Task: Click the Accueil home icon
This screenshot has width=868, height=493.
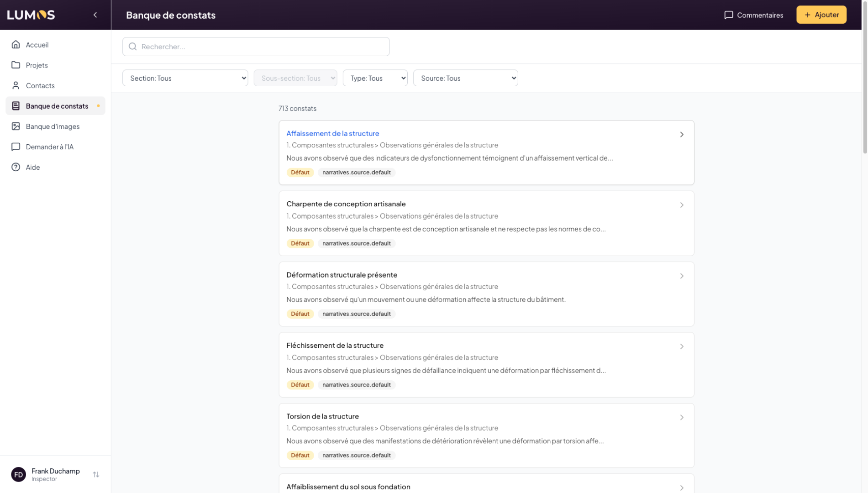Action: tap(16, 45)
